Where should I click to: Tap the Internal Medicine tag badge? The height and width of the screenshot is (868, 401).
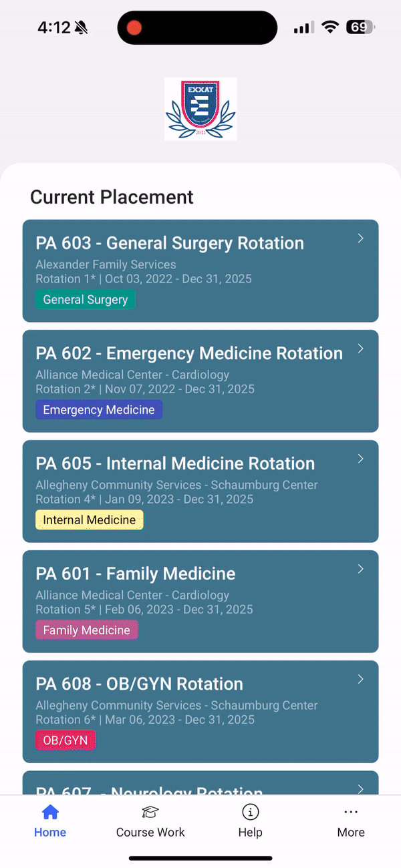point(89,519)
